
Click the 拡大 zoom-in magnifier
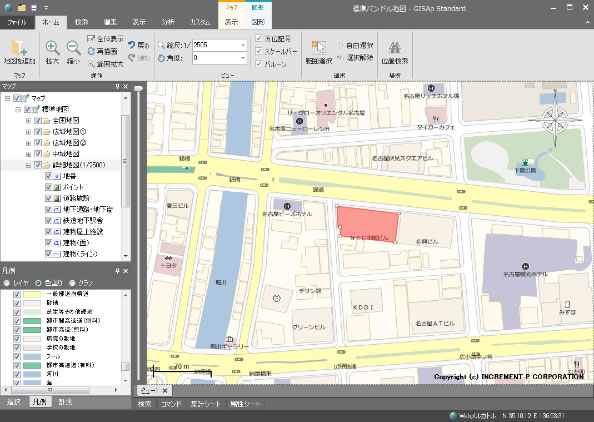52,48
